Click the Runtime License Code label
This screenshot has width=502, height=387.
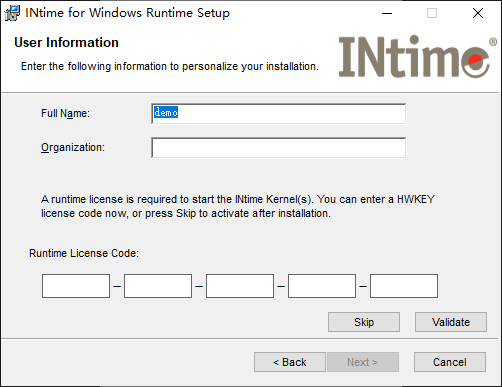click(84, 253)
